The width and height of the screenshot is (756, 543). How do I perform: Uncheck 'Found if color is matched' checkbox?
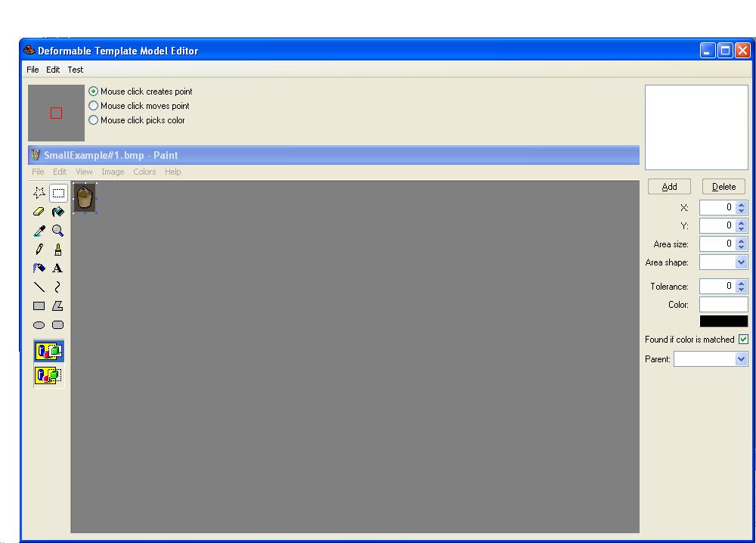(743, 340)
